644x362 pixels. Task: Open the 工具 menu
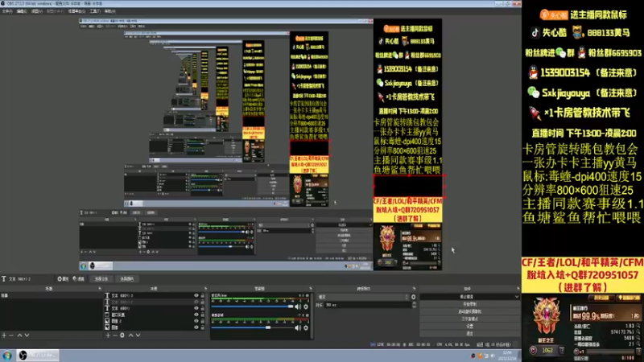95,11
